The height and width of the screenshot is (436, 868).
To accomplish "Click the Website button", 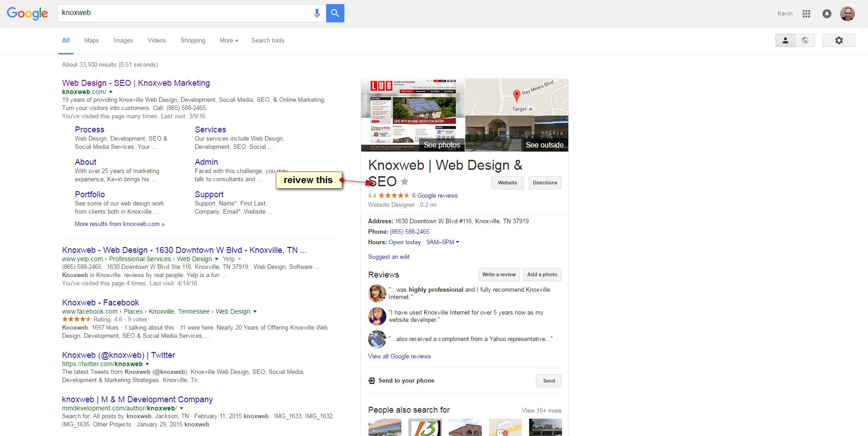I will pos(508,183).
